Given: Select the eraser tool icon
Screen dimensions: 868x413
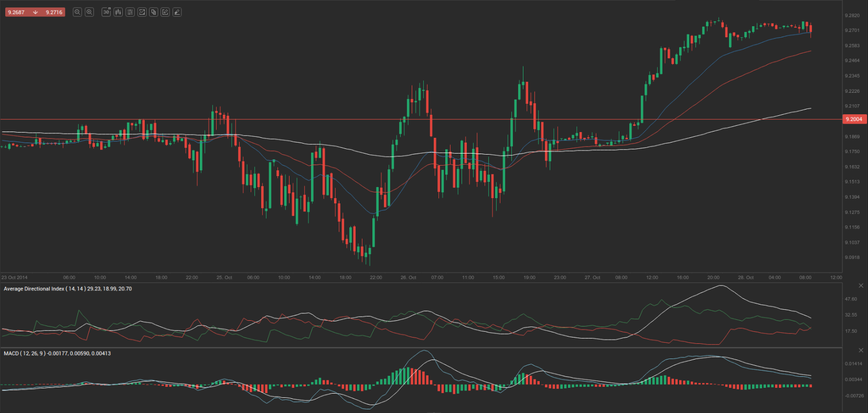Looking at the screenshot, I should 177,12.
